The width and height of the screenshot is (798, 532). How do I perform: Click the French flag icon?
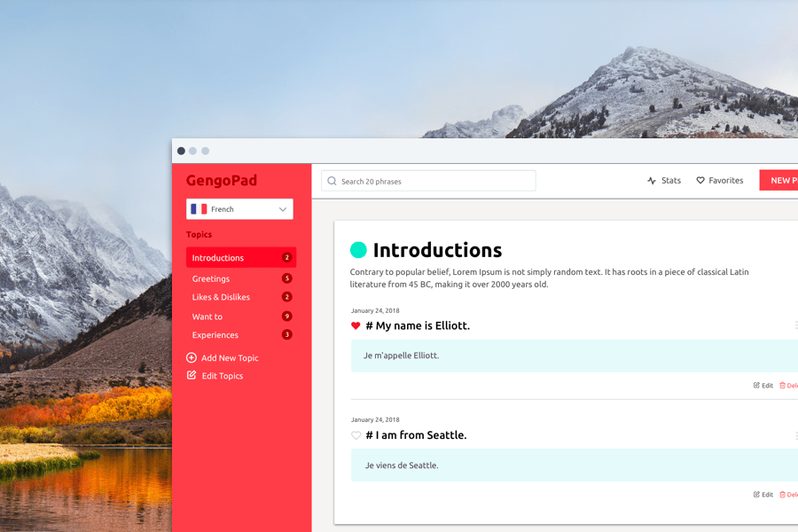click(x=199, y=209)
